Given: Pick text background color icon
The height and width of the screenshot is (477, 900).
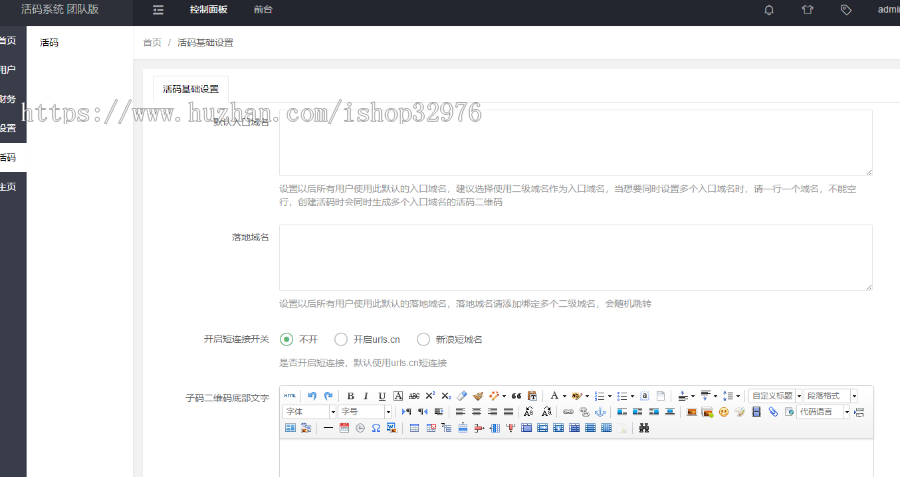Looking at the screenshot, I should click(577, 396).
